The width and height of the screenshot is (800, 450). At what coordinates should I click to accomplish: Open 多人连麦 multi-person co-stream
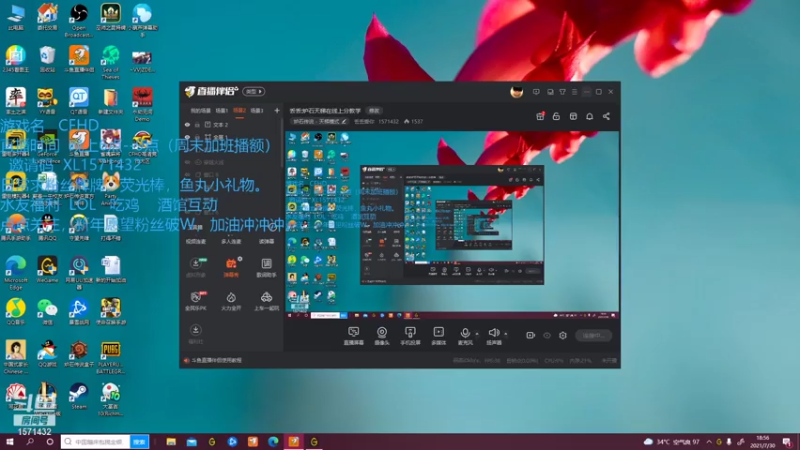pos(231,241)
